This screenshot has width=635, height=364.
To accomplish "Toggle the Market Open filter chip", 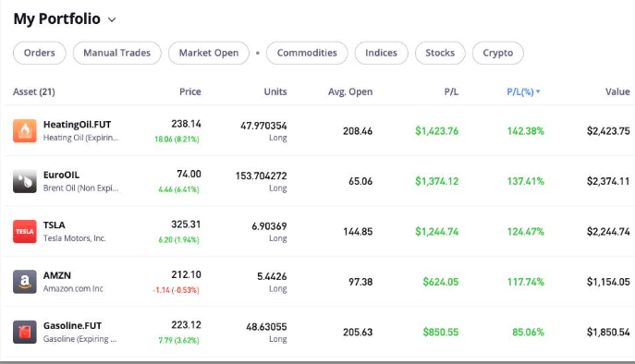I will tap(209, 53).
